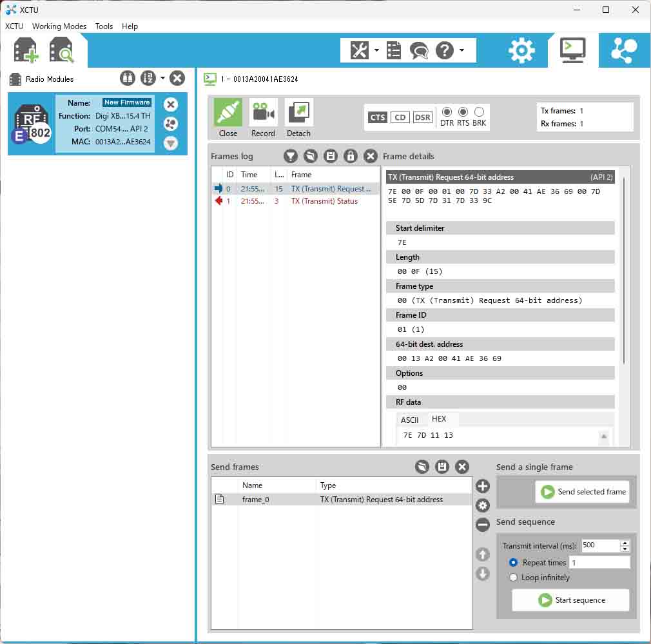This screenshot has width=651, height=644.
Task: Save send frames list disk icon
Action: click(x=442, y=467)
